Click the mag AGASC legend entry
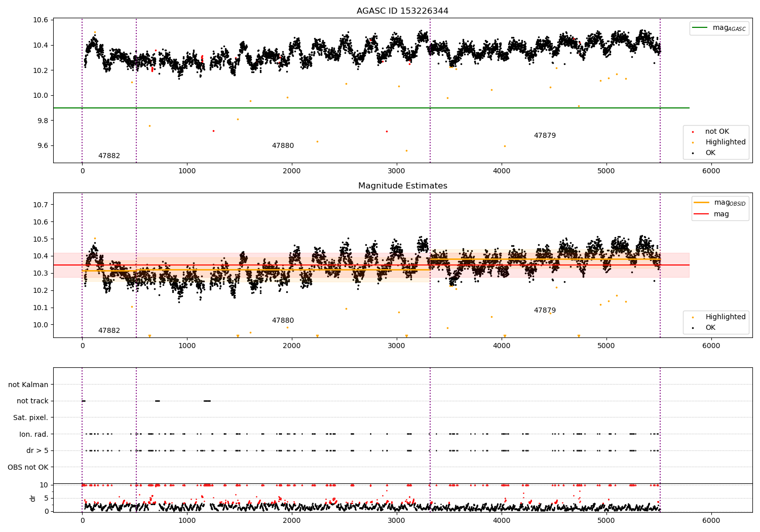The height and width of the screenshot is (532, 760). [x=719, y=28]
